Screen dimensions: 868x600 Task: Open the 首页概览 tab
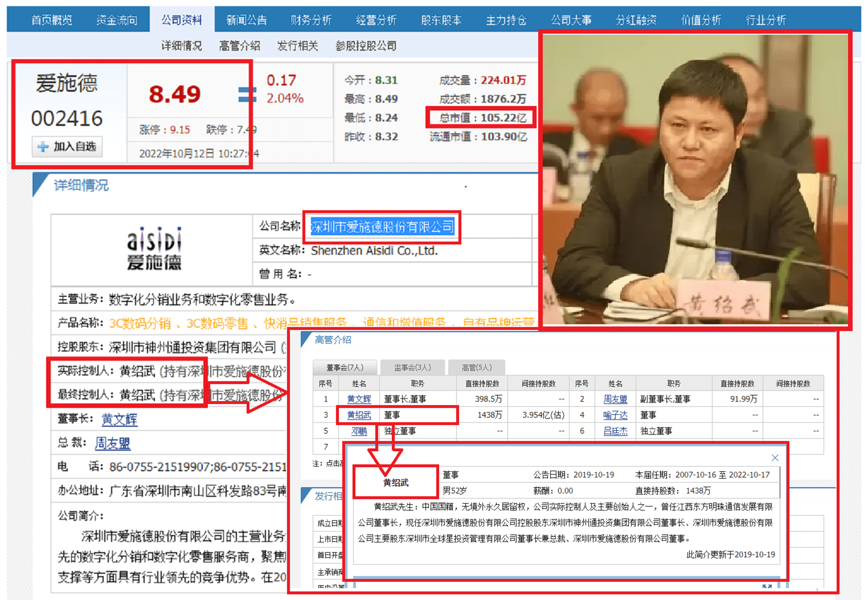click(x=52, y=20)
